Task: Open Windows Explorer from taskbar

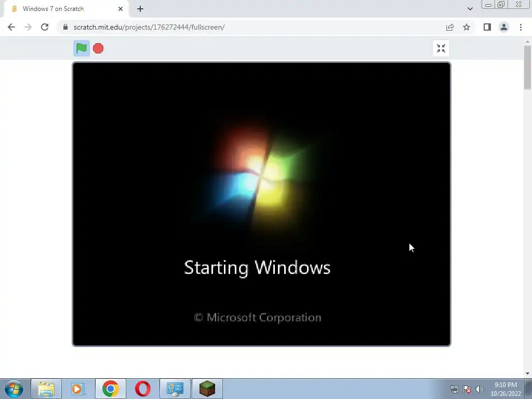Action: pos(46,389)
